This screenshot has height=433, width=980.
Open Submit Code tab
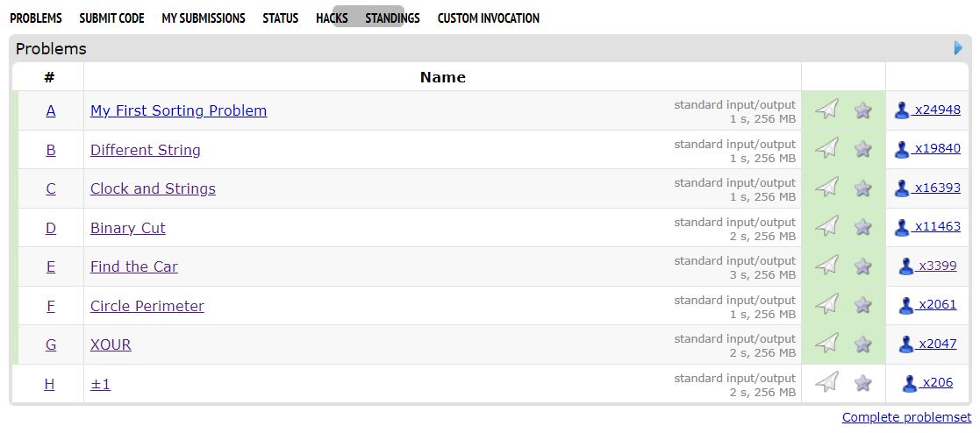[111, 18]
